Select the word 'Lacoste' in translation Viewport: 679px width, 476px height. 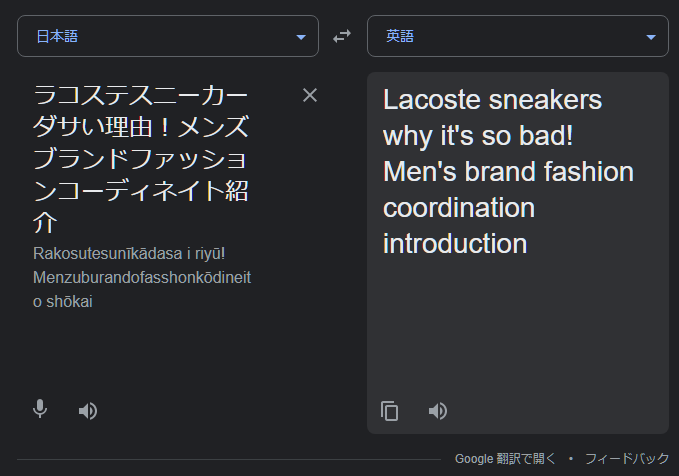[x=432, y=100]
